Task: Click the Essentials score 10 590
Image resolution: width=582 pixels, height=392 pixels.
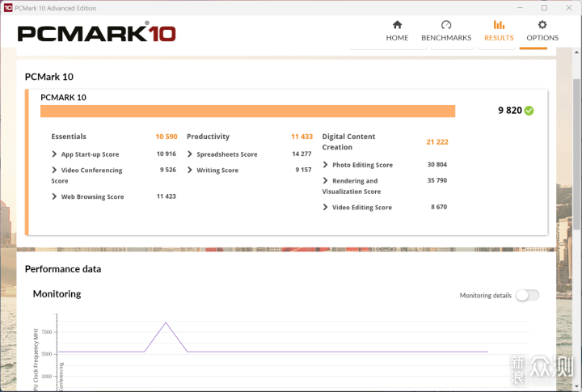Action: click(x=167, y=137)
